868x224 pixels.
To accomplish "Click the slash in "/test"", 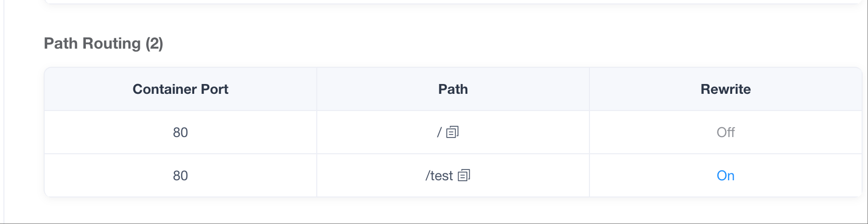I will pyautogui.click(x=427, y=175).
